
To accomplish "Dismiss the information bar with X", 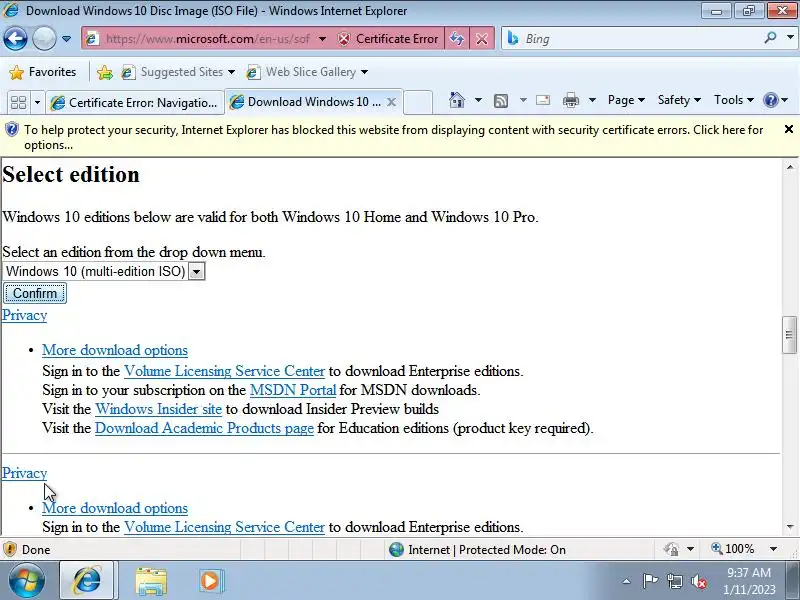I will 788,129.
